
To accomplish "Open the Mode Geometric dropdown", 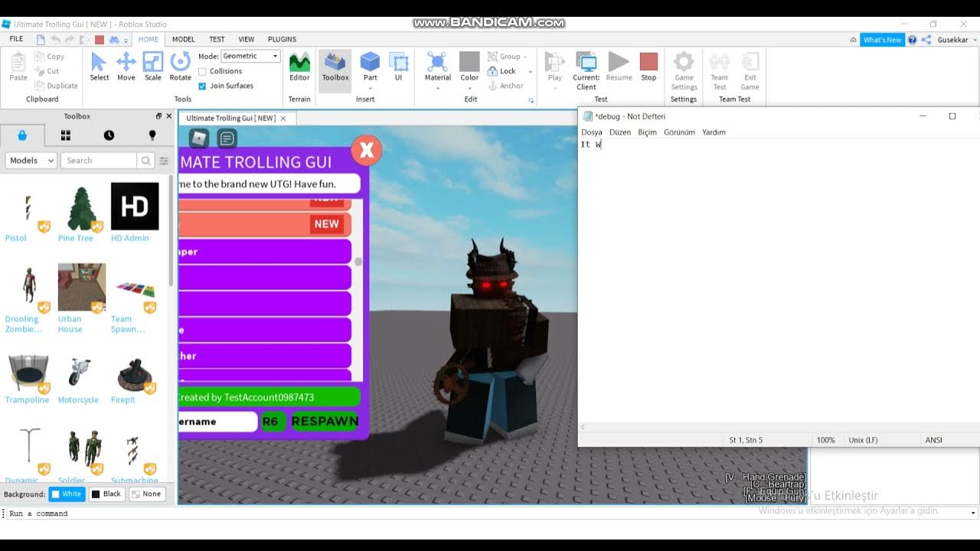I will (x=250, y=56).
